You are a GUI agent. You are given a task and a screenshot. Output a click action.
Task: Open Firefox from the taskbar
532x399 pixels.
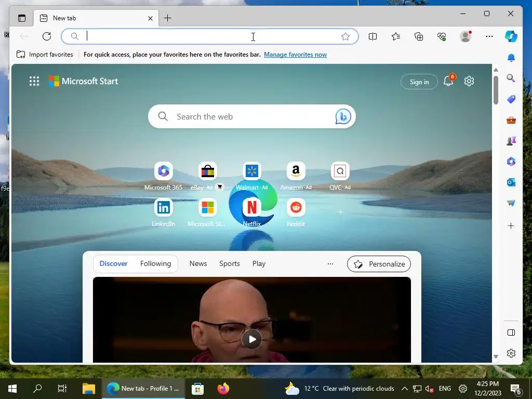tap(223, 389)
